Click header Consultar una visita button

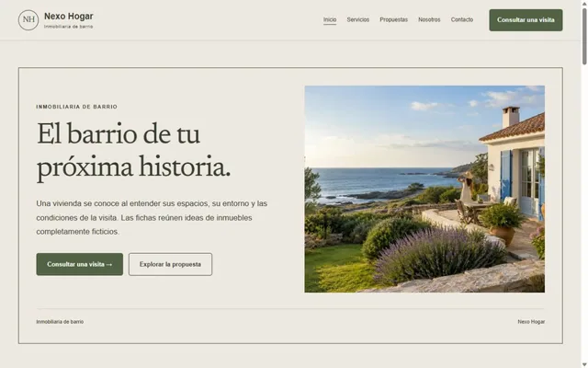(526, 20)
